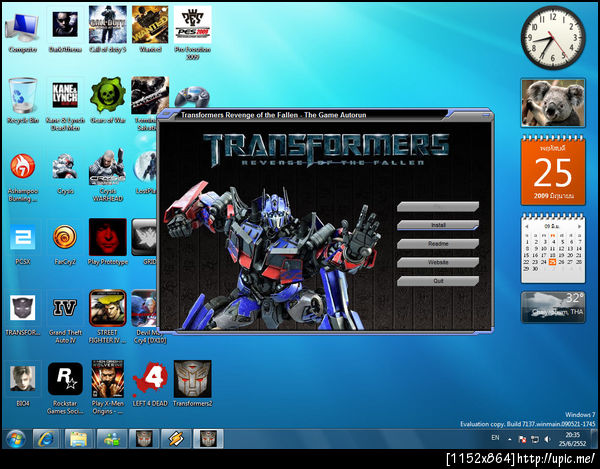This screenshot has height=469, width=600.
Task: Open Winamp lightning taskbar icon
Action: pyautogui.click(x=176, y=439)
